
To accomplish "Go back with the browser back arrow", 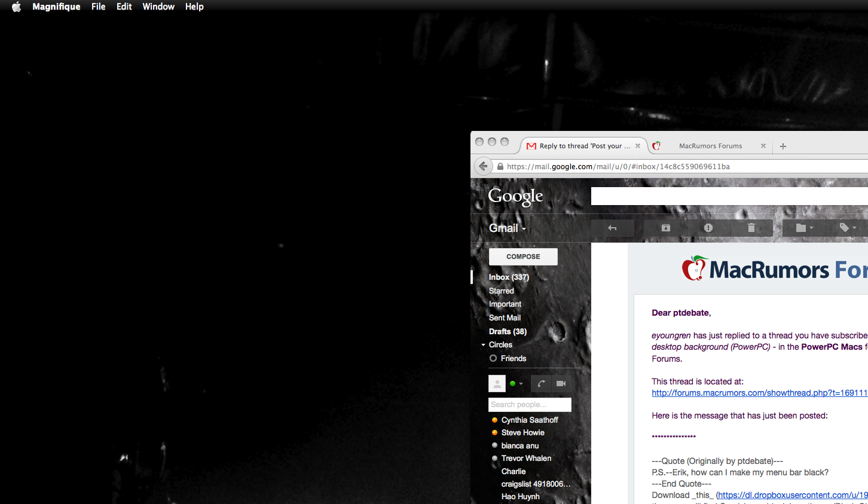I will [483, 166].
